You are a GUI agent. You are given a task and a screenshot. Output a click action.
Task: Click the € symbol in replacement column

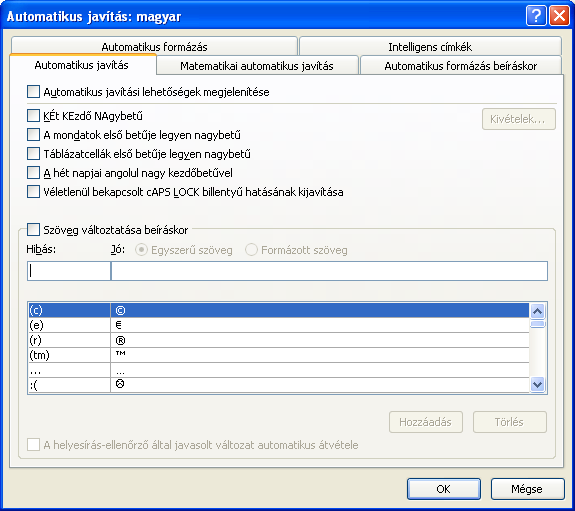pyautogui.click(x=118, y=325)
